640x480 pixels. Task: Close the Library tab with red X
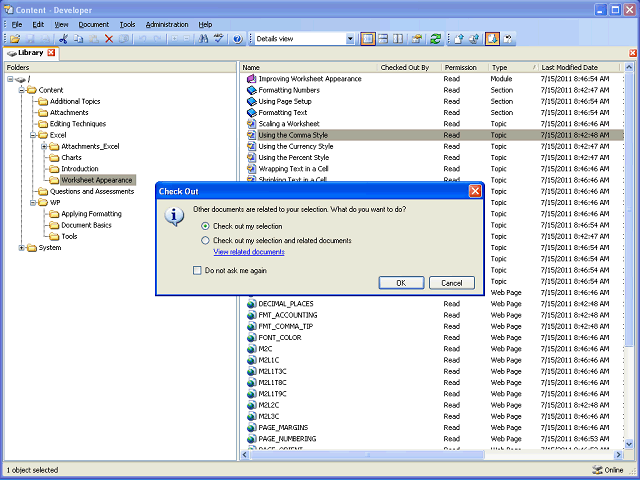pos(51,53)
